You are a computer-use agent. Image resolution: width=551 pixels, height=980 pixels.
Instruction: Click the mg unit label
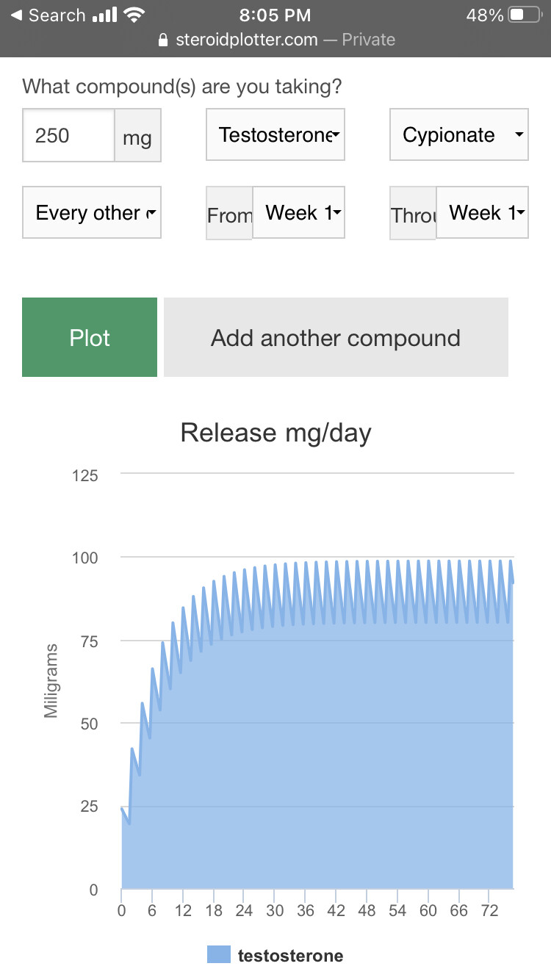137,136
